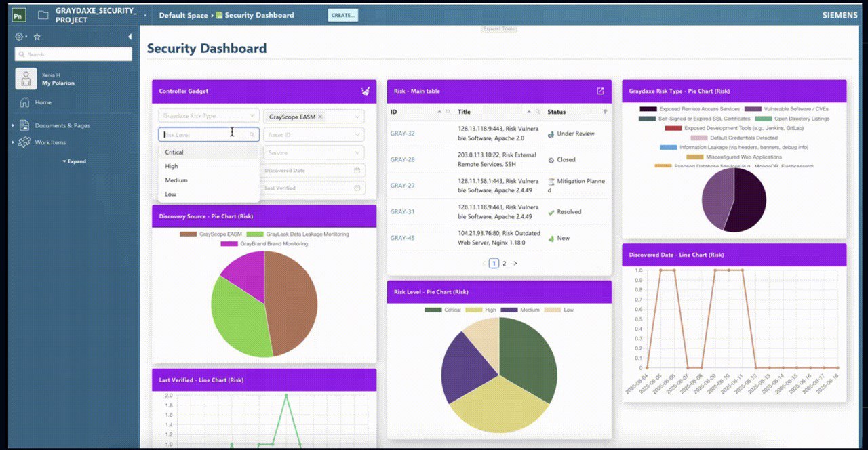868x450 pixels.
Task: Open the Discovered Date calendar icon
Action: [x=357, y=171]
